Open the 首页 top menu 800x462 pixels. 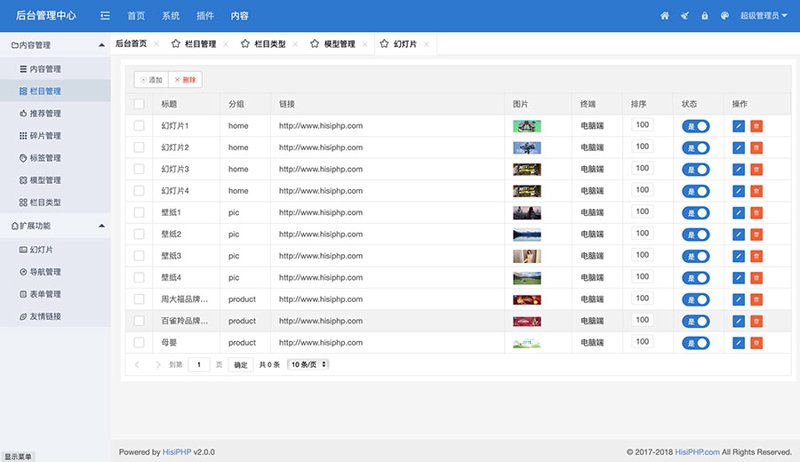pyautogui.click(x=136, y=16)
